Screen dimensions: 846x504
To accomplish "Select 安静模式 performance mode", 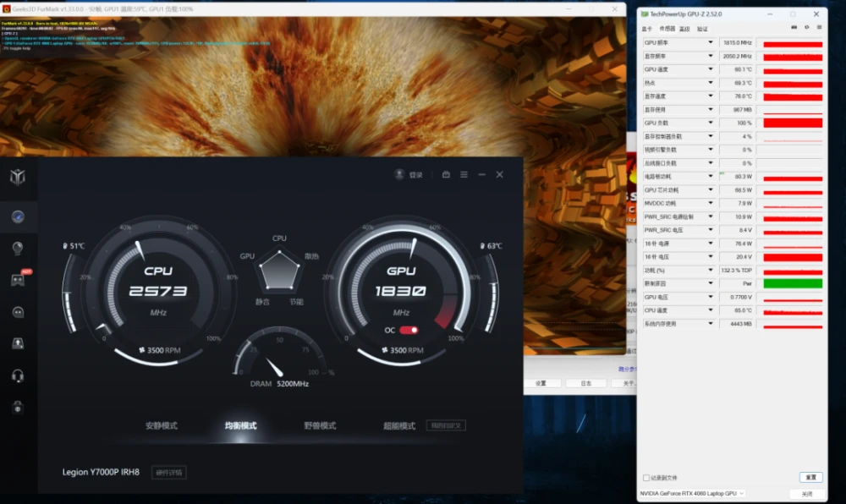I will point(162,426).
